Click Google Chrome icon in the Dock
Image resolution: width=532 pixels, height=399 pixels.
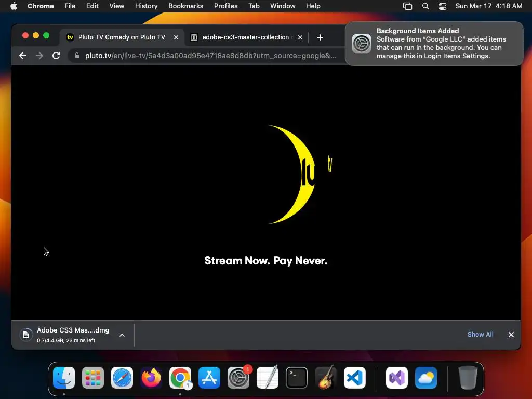pyautogui.click(x=180, y=378)
